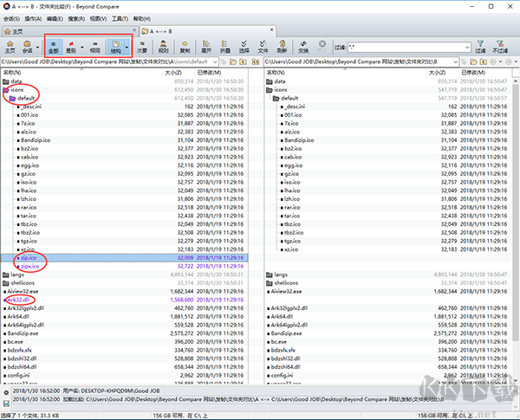
Task: Click the right pane back-navigation circle icon
Action: [493, 61]
